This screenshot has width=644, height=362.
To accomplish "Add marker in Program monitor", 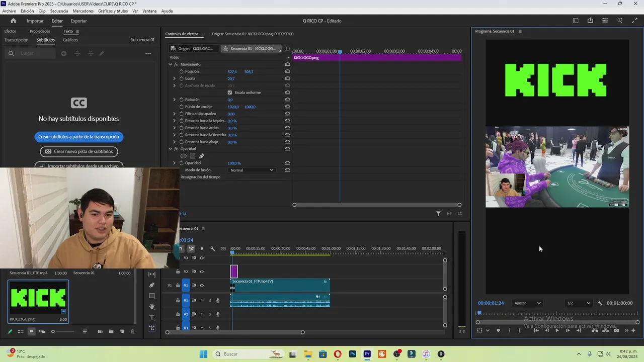I will (498, 330).
